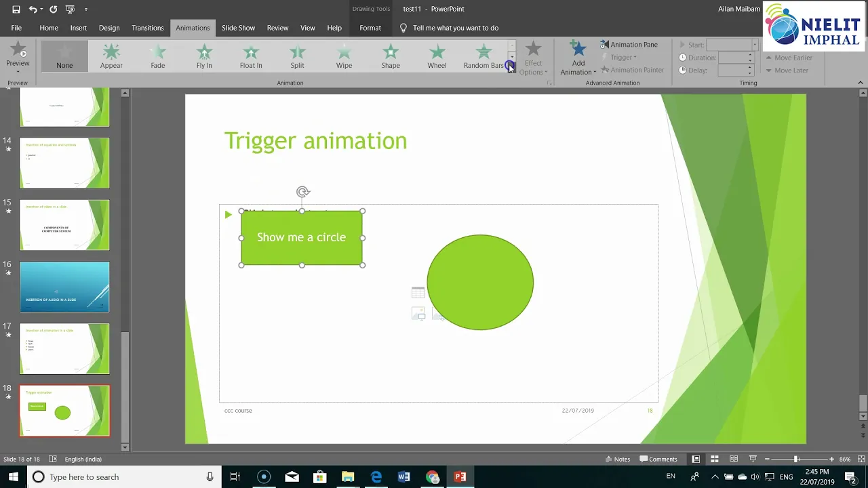
Task: Collapse the ribbon with the chevron
Action: [x=861, y=83]
